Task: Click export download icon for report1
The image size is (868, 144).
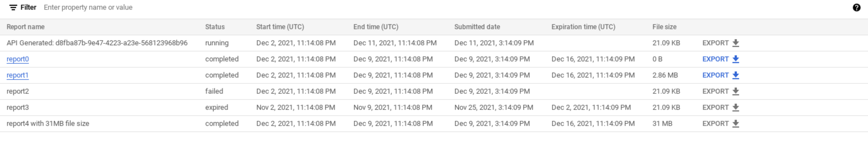Action: click(736, 75)
